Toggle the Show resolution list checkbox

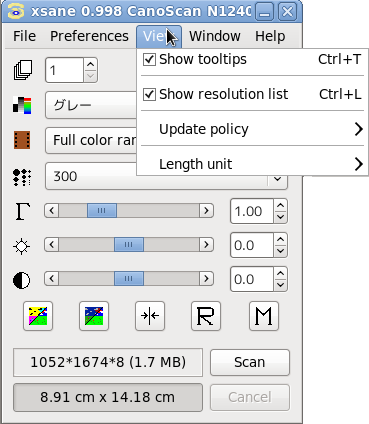tap(149, 95)
